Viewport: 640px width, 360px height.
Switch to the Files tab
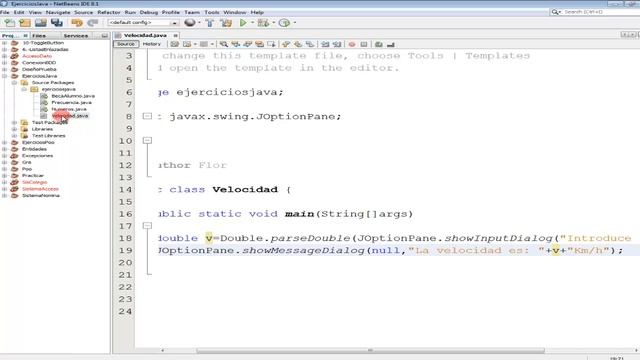click(x=39, y=36)
